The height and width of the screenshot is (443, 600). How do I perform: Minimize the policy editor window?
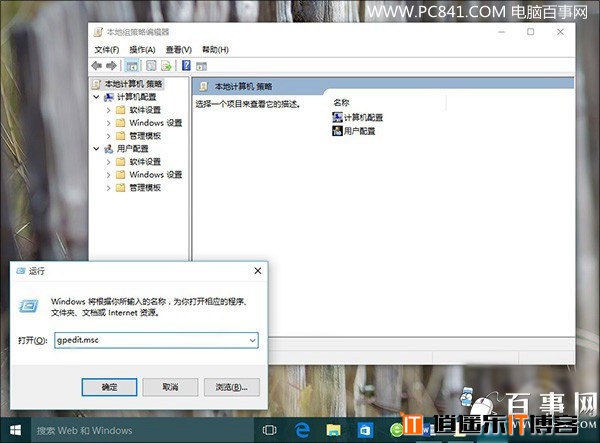point(502,32)
